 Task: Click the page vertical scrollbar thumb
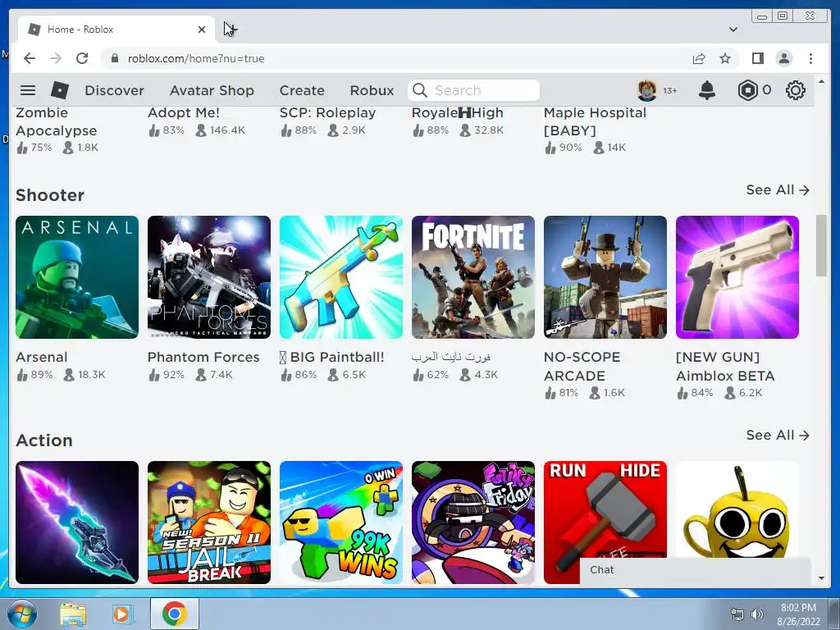tap(821, 245)
